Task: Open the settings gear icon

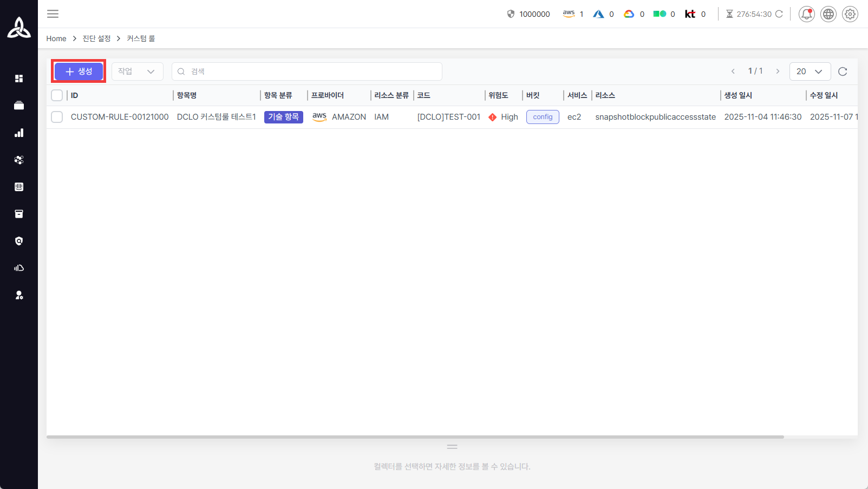Action: tap(850, 14)
